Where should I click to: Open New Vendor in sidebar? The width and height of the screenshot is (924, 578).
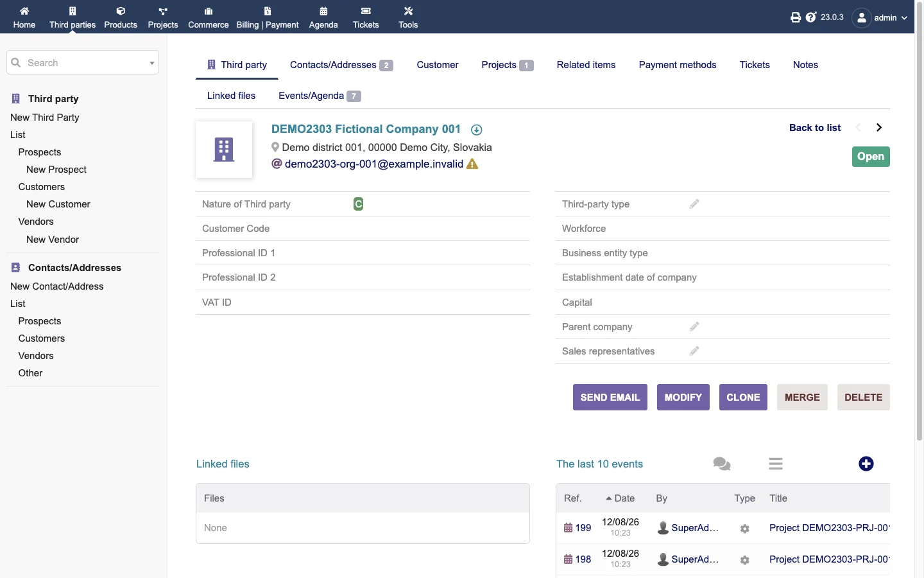tap(53, 240)
